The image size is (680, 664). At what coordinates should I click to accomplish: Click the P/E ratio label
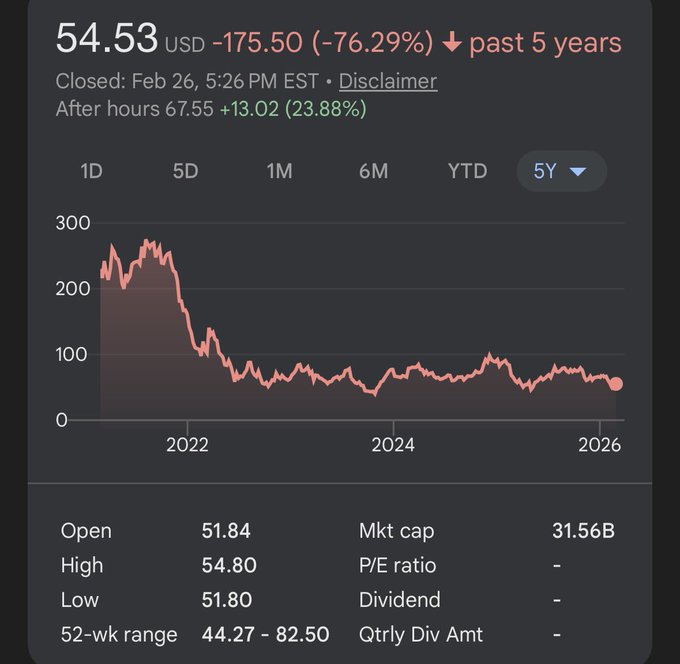click(x=397, y=565)
